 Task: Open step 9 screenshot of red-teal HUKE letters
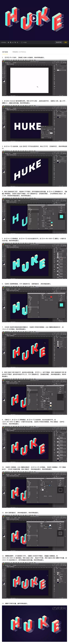(x=34, y=444)
